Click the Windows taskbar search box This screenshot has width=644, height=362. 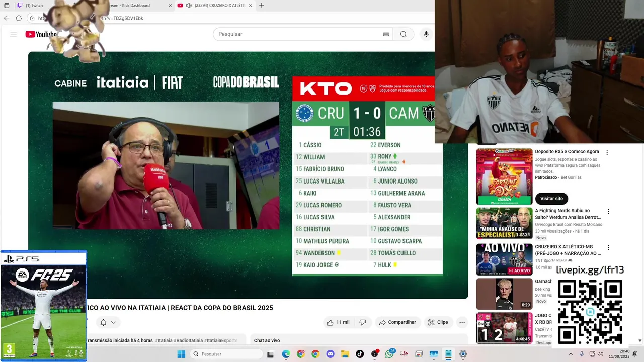point(226,354)
